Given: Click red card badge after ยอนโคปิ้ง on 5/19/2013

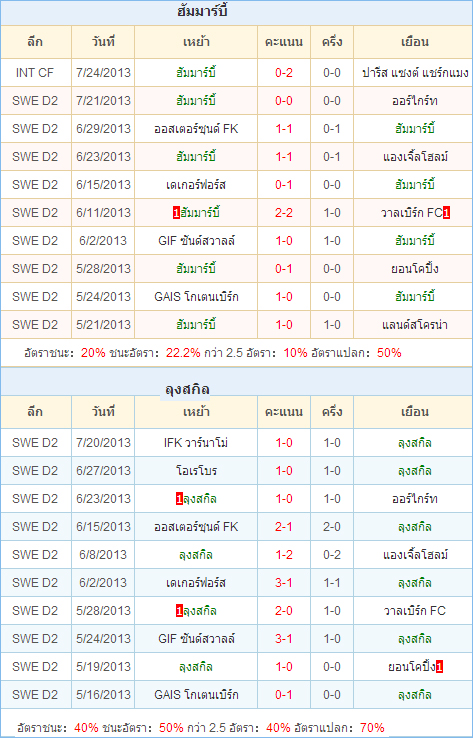Looking at the screenshot, I should tap(439, 667).
